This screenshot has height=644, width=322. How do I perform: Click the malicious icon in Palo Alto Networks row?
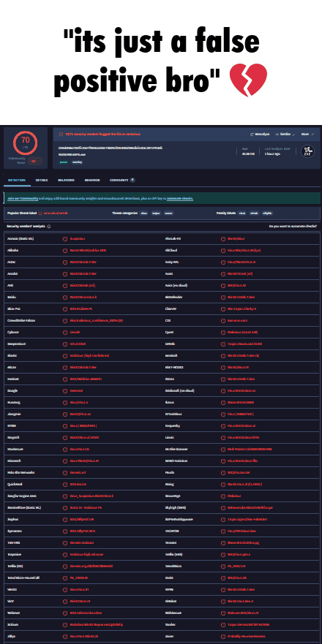pos(65,472)
